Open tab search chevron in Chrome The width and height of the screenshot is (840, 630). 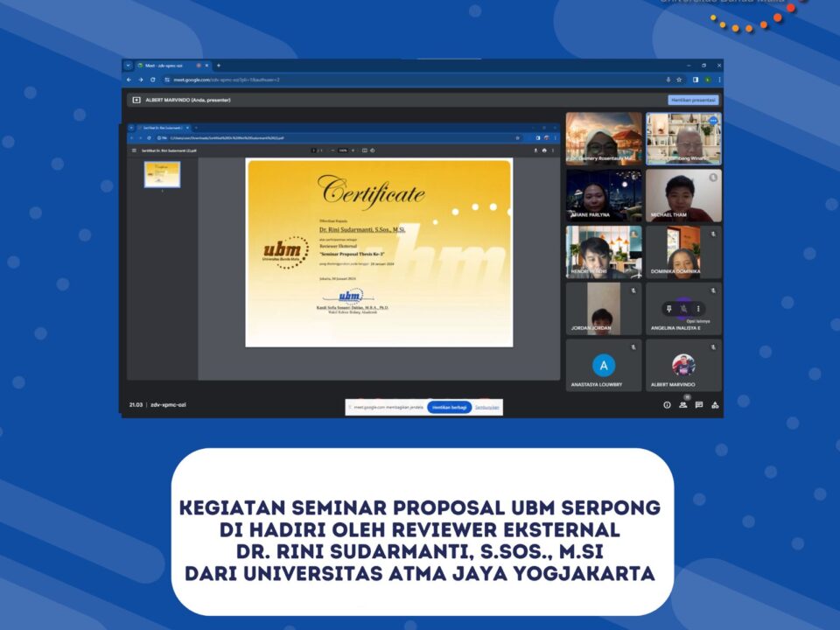click(128, 66)
